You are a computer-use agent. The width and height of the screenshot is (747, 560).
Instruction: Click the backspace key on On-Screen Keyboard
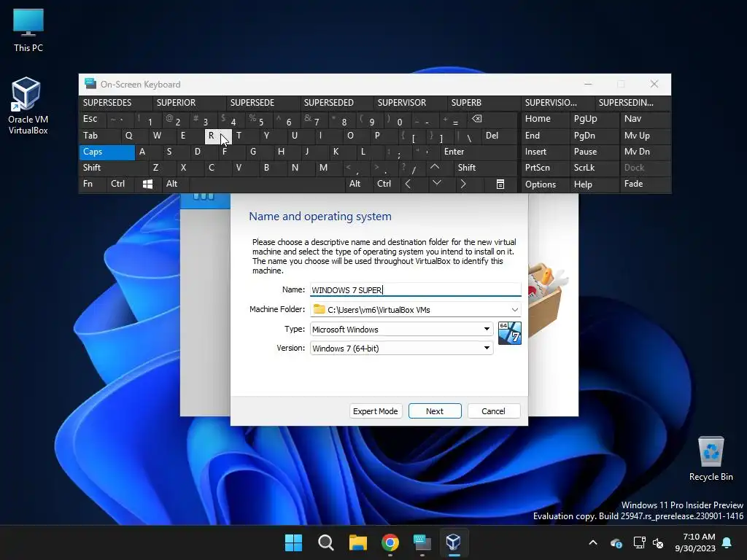coord(476,119)
